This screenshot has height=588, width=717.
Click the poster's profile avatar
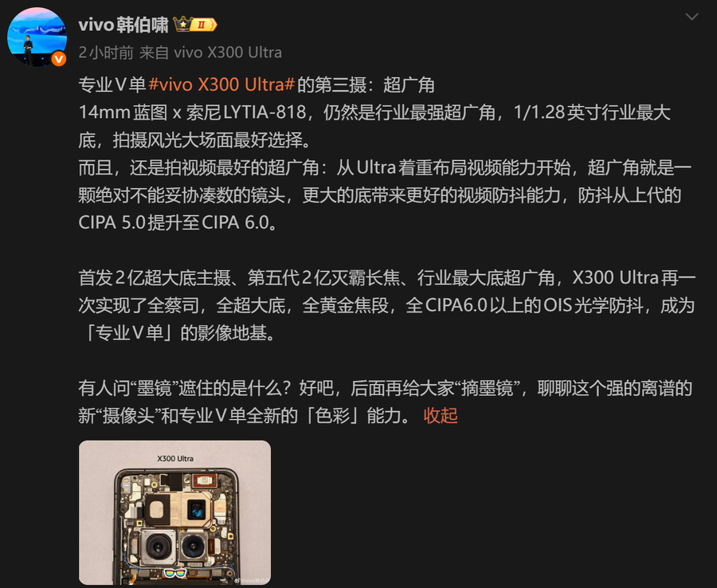(37, 37)
